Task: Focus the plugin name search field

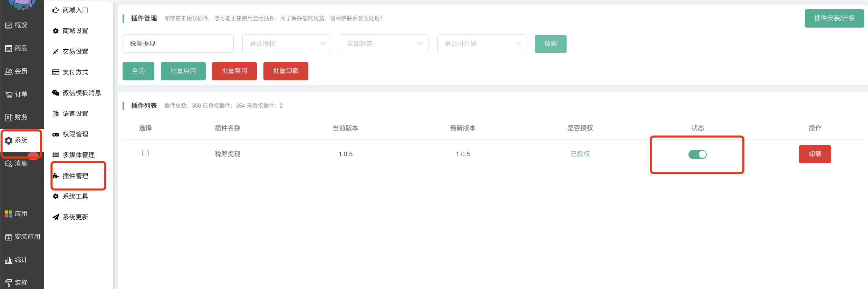Action: click(x=178, y=44)
